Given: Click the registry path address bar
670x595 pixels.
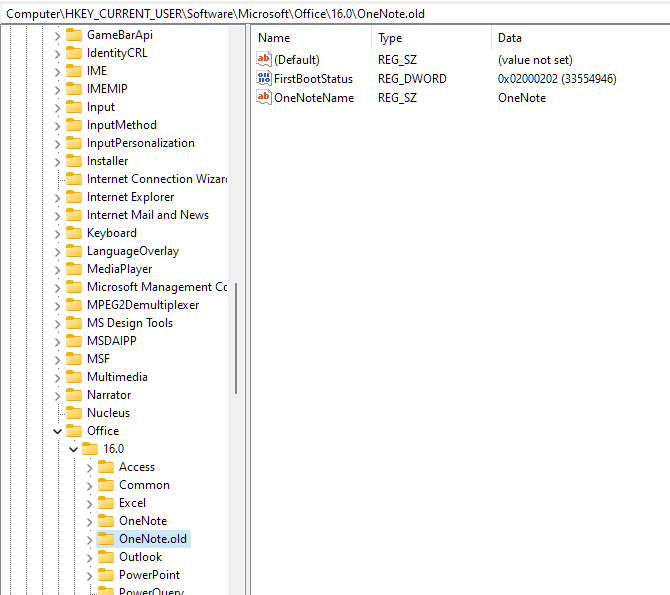Looking at the screenshot, I should pyautogui.click(x=335, y=14).
